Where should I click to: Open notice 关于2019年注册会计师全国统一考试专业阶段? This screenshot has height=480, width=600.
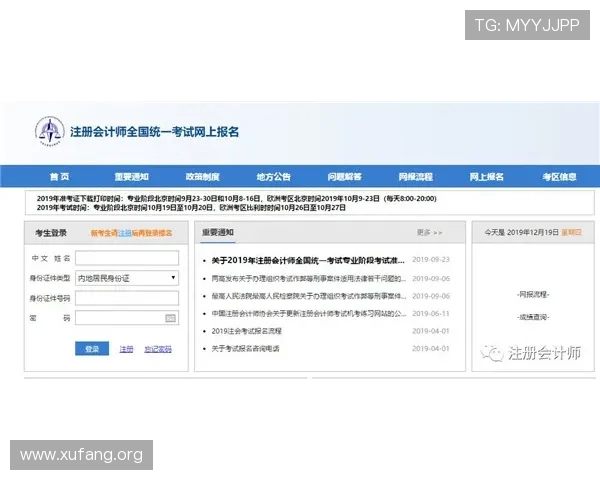pyautogui.click(x=308, y=260)
